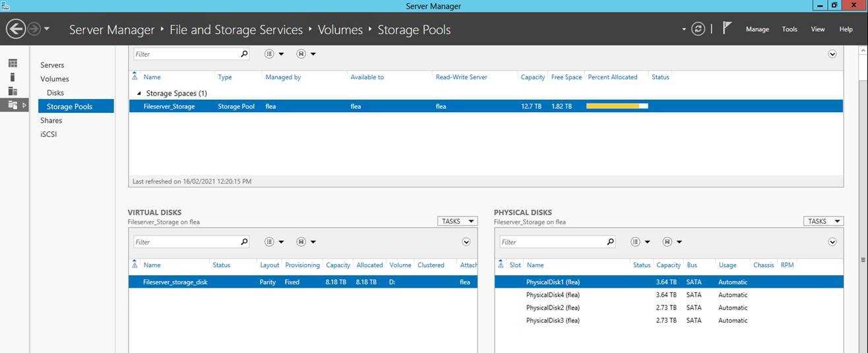Open the Tools menu
This screenshot has height=353, width=868.
(x=790, y=29)
